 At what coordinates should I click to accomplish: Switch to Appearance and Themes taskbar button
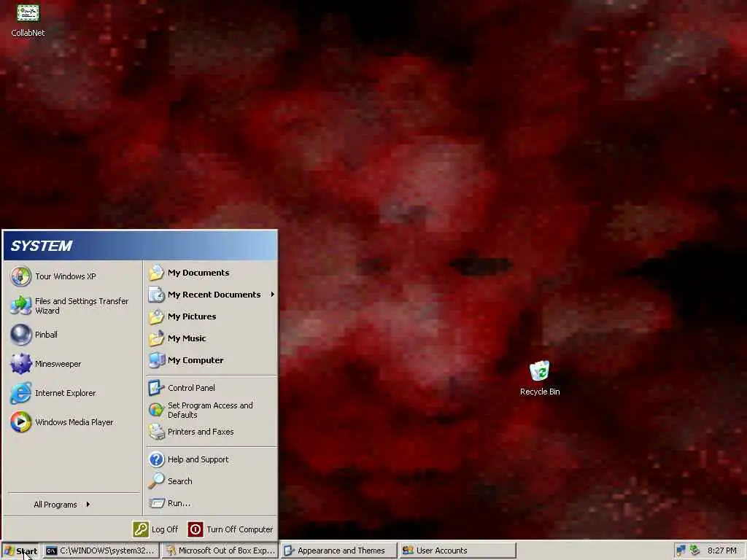pos(338,551)
